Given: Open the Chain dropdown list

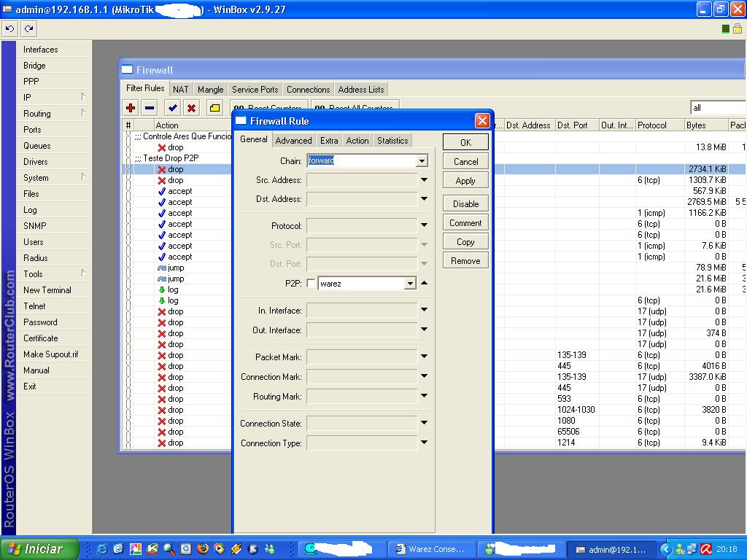Looking at the screenshot, I should pos(422,161).
